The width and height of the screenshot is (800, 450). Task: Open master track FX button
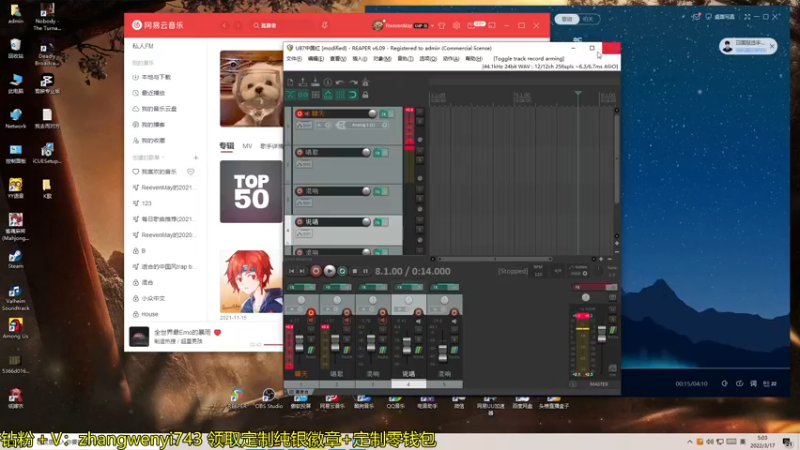click(x=593, y=287)
